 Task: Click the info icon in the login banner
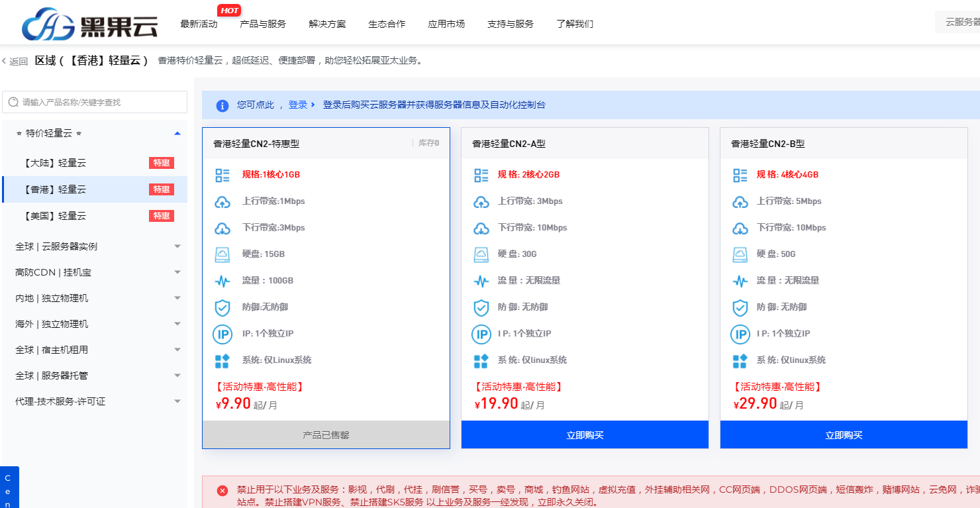coord(222,106)
